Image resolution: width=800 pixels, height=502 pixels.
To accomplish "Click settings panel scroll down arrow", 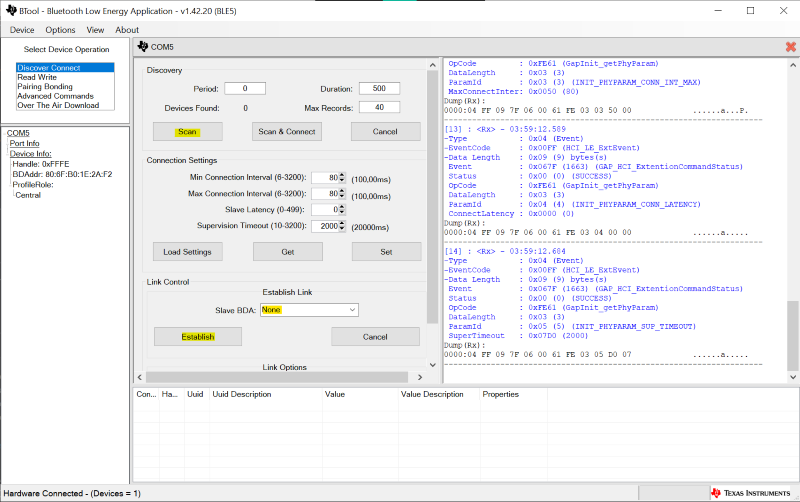I will pyautogui.click(x=433, y=365).
